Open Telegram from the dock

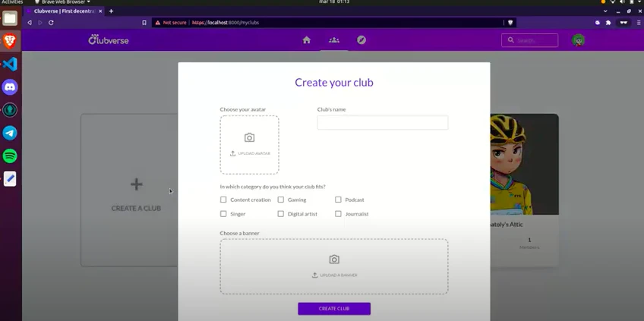9,133
